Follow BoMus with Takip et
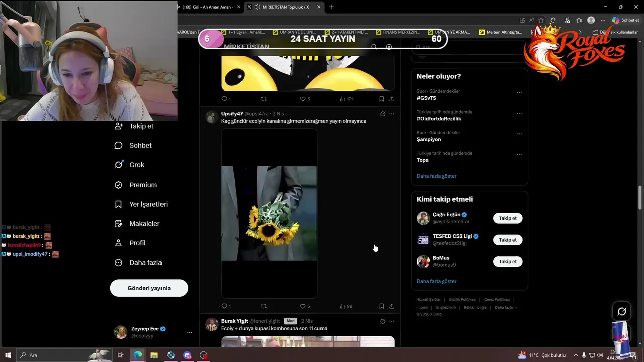The width and height of the screenshot is (644, 362). [508, 261]
